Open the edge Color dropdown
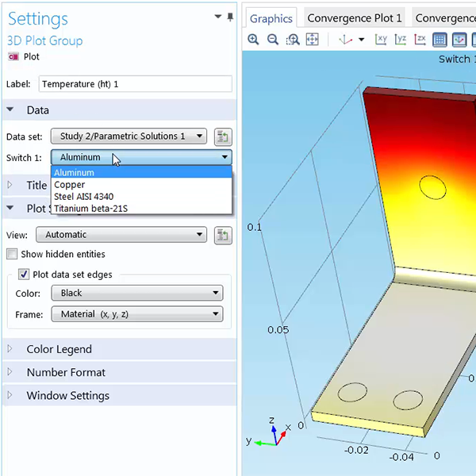This screenshot has height=476, width=476. click(136, 294)
